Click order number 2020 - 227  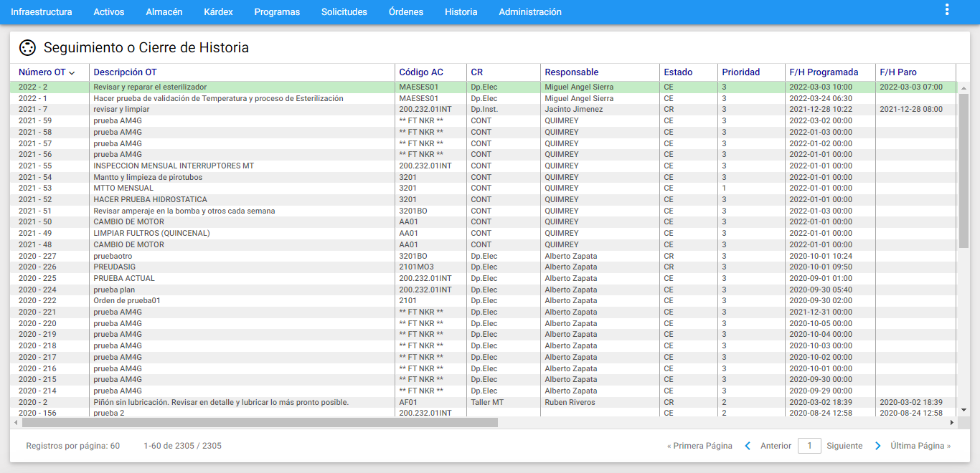coord(37,256)
